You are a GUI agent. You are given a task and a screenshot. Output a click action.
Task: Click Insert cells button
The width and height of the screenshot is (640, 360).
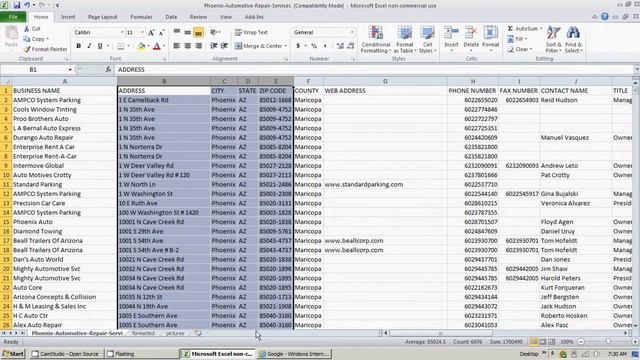[x=451, y=39]
